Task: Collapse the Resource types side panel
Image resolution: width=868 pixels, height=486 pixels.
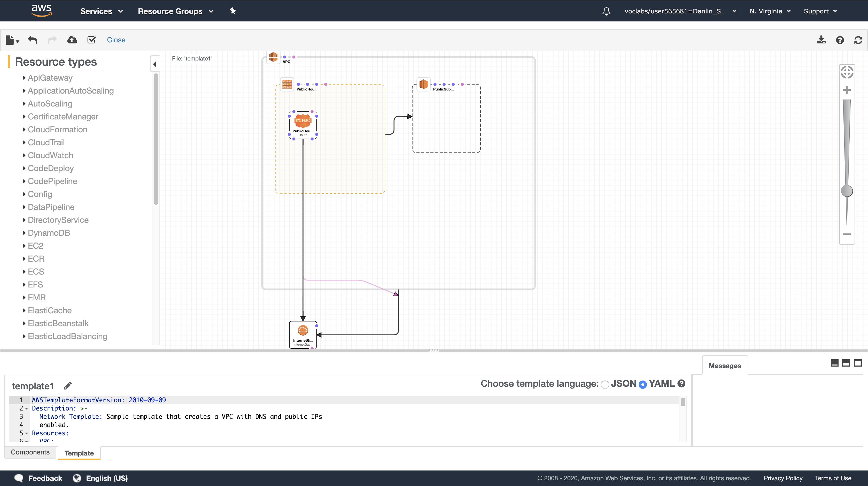Action: 155,64
